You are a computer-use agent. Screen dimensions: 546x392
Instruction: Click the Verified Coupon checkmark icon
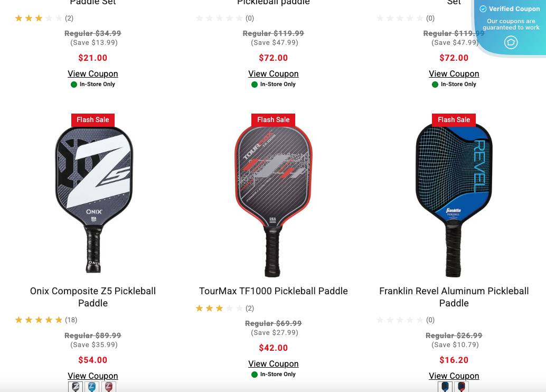click(x=483, y=9)
